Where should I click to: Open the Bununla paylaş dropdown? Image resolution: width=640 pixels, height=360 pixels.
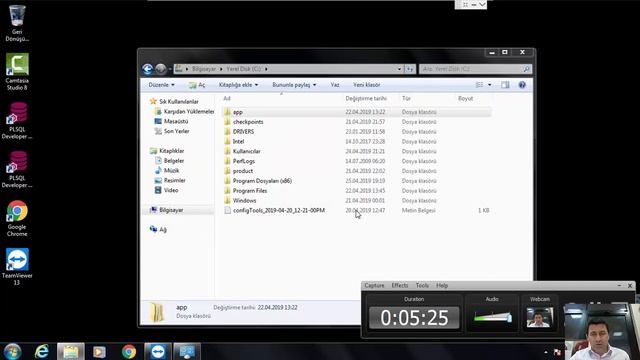[x=294, y=85]
